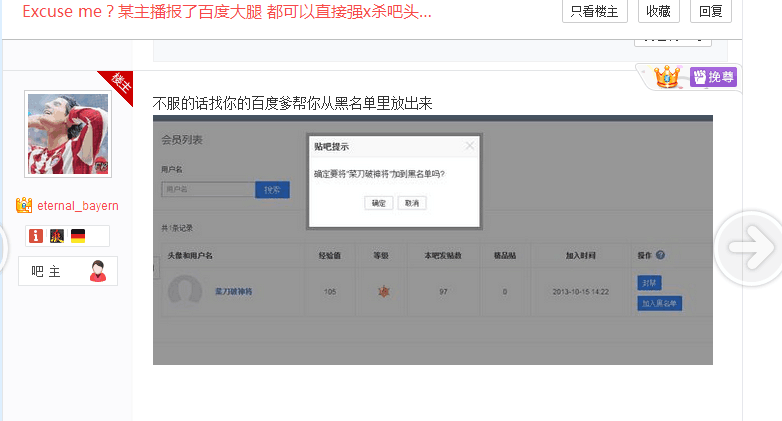Click the red moderator person icon
The width and height of the screenshot is (782, 421).
click(x=98, y=271)
